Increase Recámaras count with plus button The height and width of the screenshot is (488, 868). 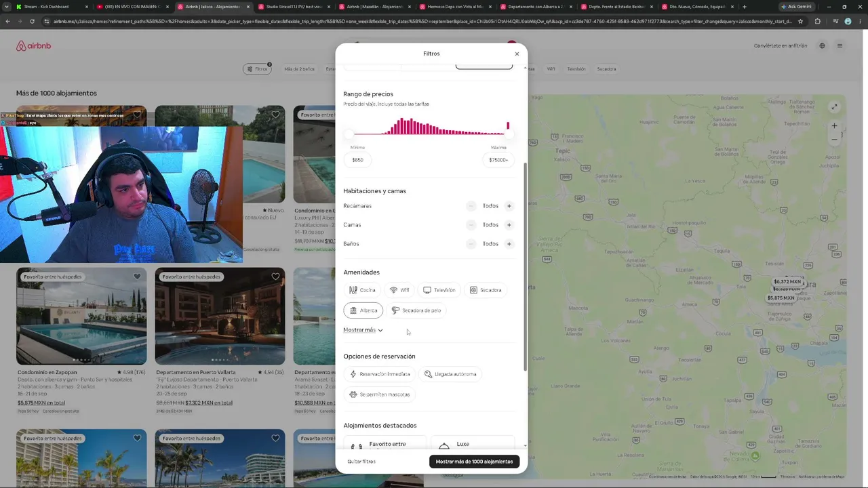point(509,206)
